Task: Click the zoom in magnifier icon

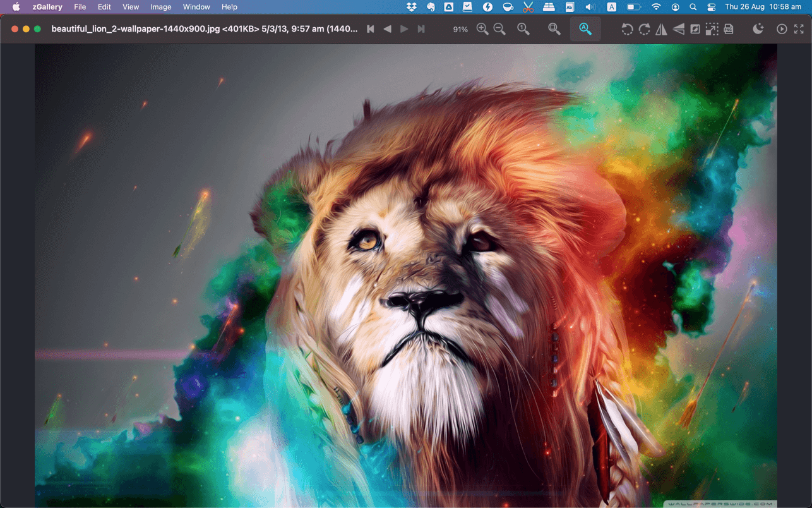Action: click(482, 29)
